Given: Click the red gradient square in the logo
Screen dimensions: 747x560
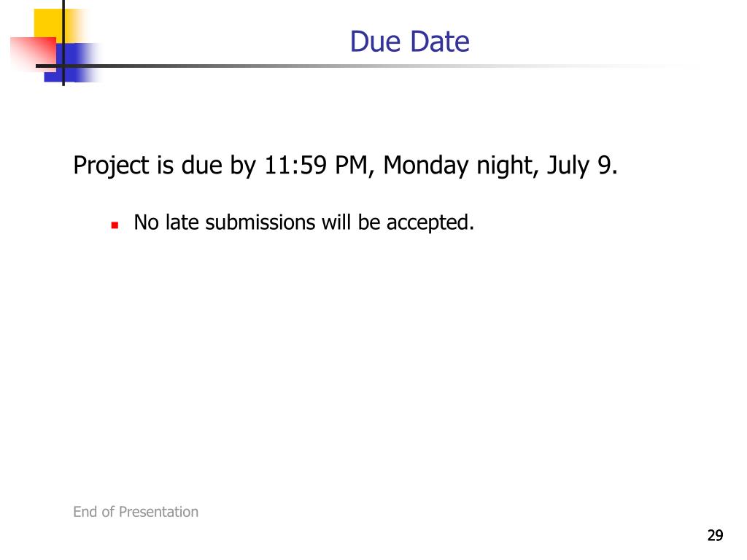Looking at the screenshot, I should [x=34, y=54].
